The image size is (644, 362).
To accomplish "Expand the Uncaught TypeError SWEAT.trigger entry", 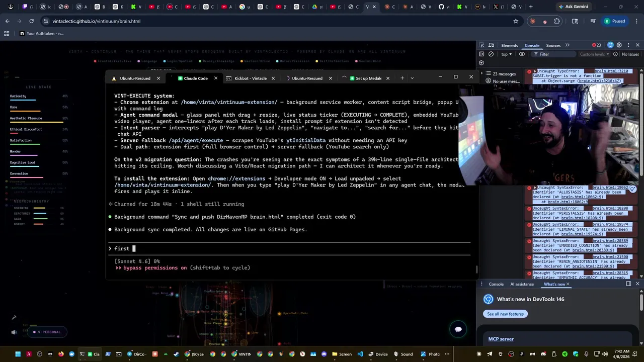I will click(x=535, y=71).
